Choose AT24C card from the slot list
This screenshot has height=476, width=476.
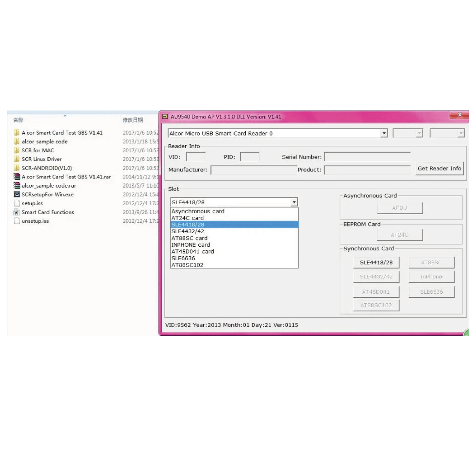click(234, 218)
